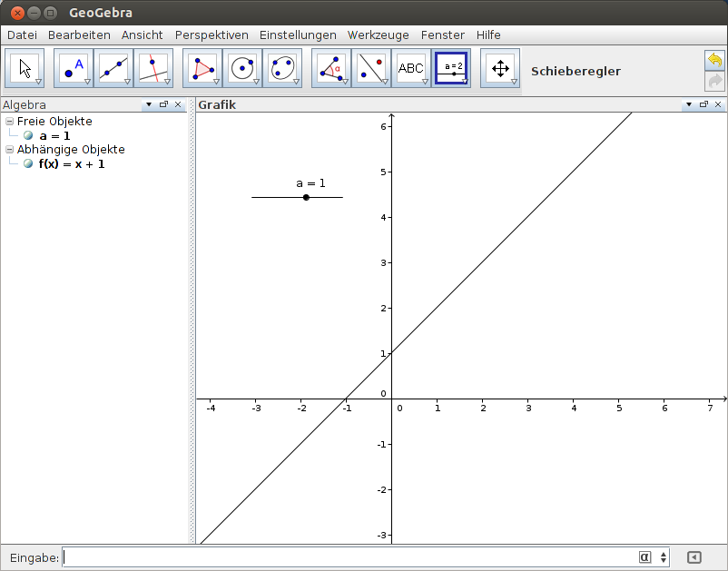Open the Algebra panel options arrow

tap(148, 104)
